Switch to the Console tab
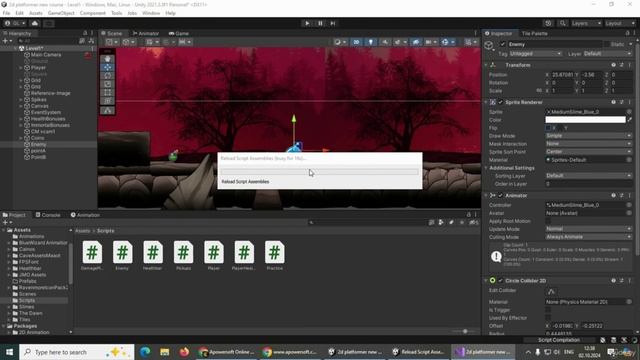 click(x=48, y=215)
